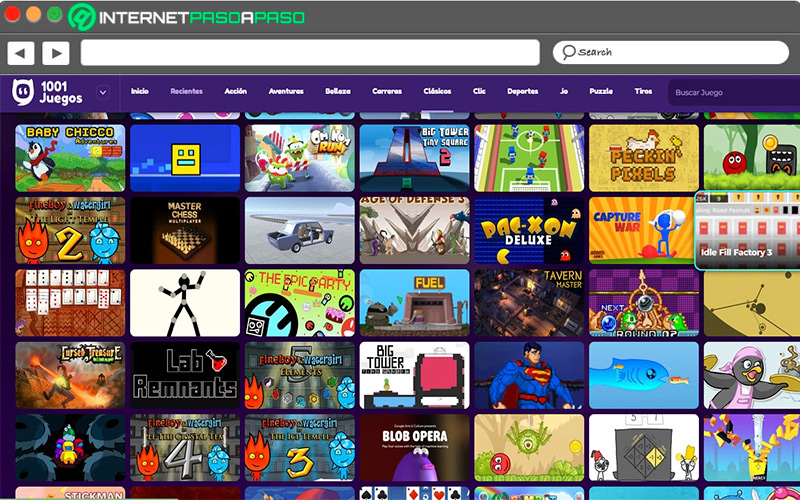Screen dimensions: 800x500
Task: Open the Baby Chicco Adventures game
Action: coord(70,158)
